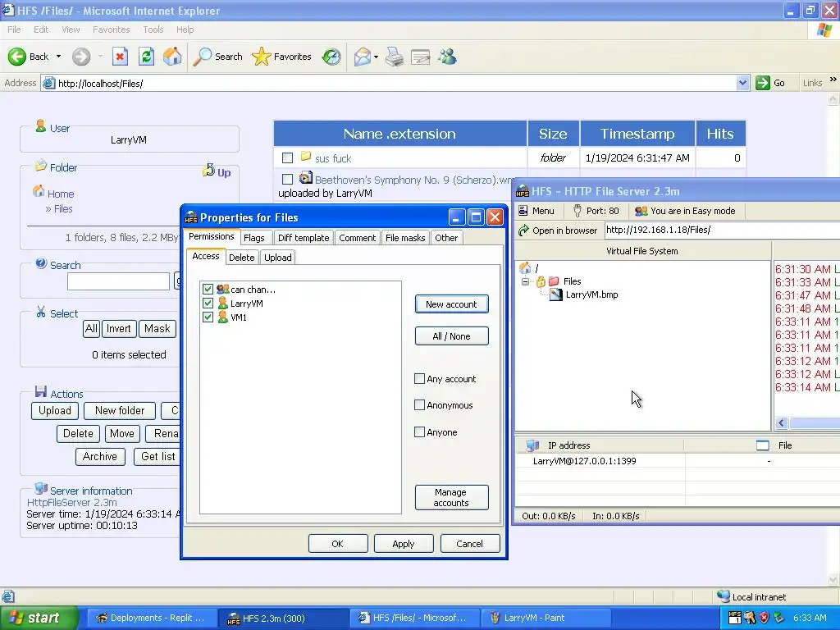Switch to Deployments - Replit taskbar item
Screen dimensions: 840x630
tap(151, 618)
